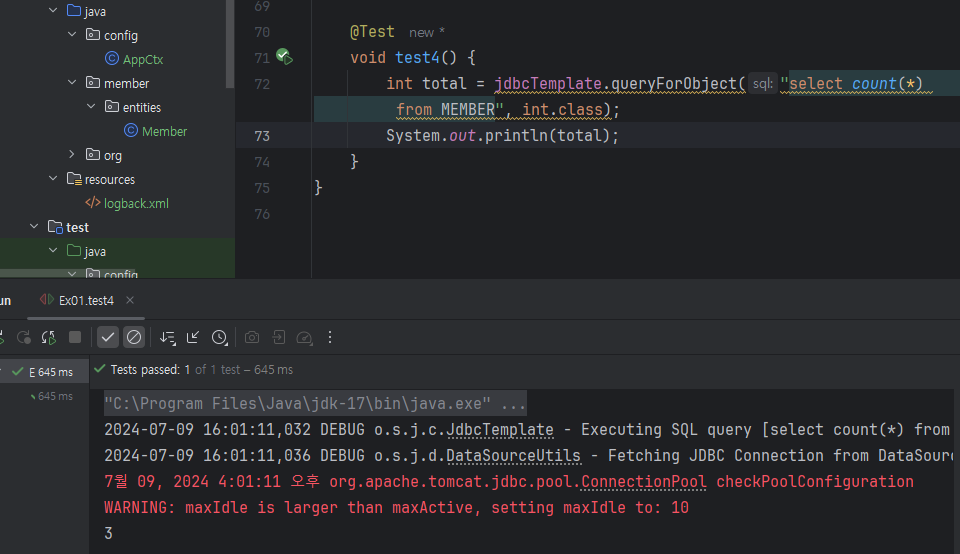Viewport: 960px width, 554px height.
Task: Click the DataSourceUtils link in console
Action: (513, 456)
